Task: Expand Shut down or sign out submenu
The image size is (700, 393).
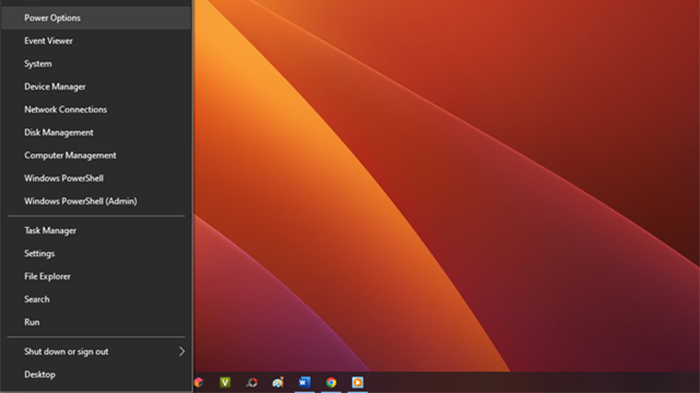Action: [96, 351]
